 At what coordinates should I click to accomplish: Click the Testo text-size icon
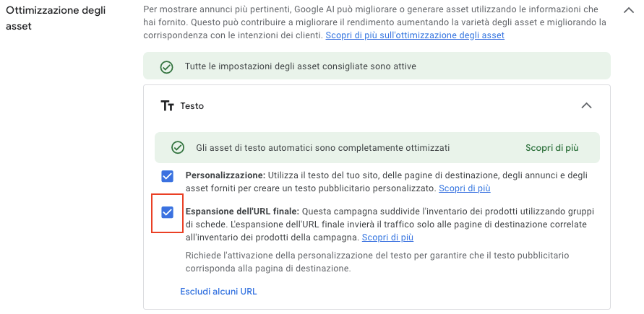pyautogui.click(x=167, y=106)
